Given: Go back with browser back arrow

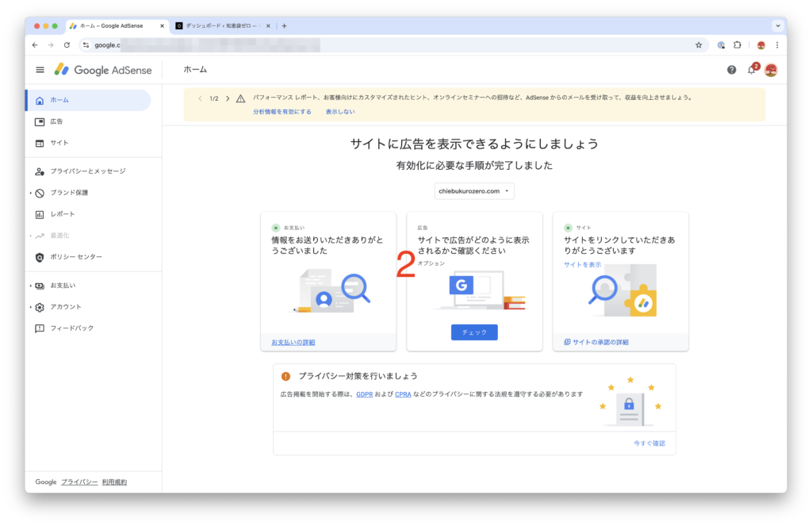Looking at the screenshot, I should (x=35, y=45).
